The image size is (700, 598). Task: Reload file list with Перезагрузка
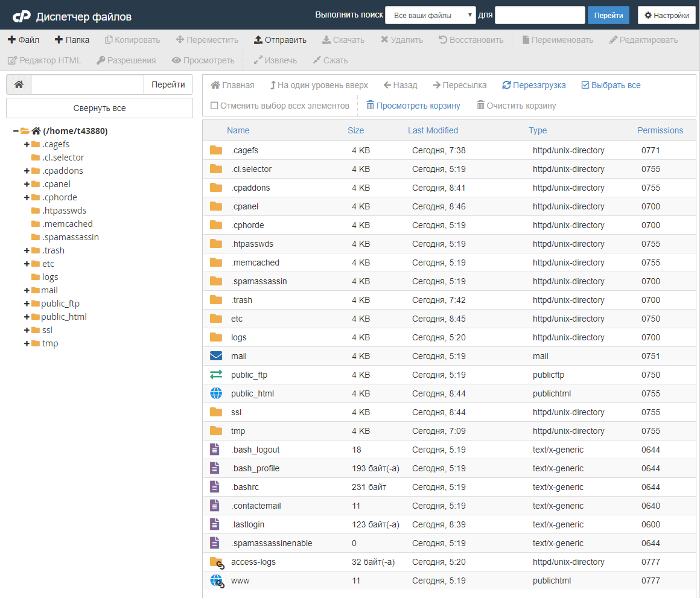(x=534, y=85)
